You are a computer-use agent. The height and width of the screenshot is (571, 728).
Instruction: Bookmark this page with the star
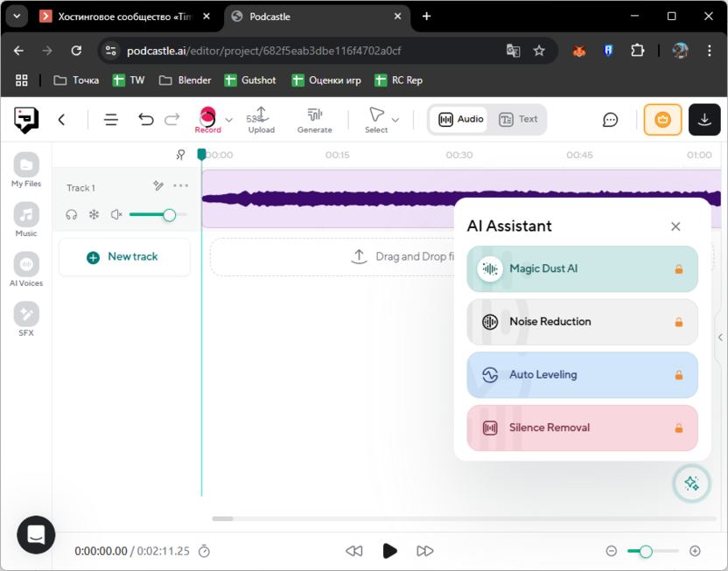coord(539,51)
